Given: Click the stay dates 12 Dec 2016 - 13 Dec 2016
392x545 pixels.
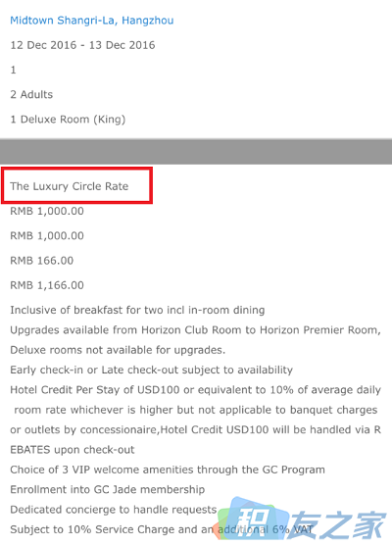Looking at the screenshot, I should pyautogui.click(x=82, y=45).
